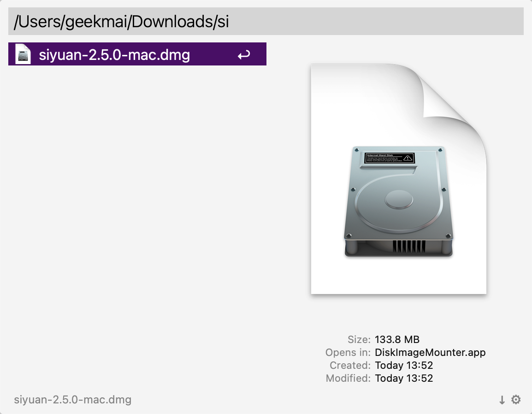The image size is (532, 414).
Task: Click the vent grille on the hard disk graphic
Action: point(409,246)
